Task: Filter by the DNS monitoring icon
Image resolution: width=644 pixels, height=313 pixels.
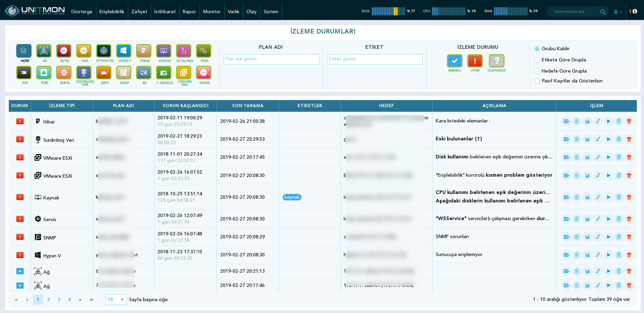Action: pyautogui.click(x=84, y=51)
